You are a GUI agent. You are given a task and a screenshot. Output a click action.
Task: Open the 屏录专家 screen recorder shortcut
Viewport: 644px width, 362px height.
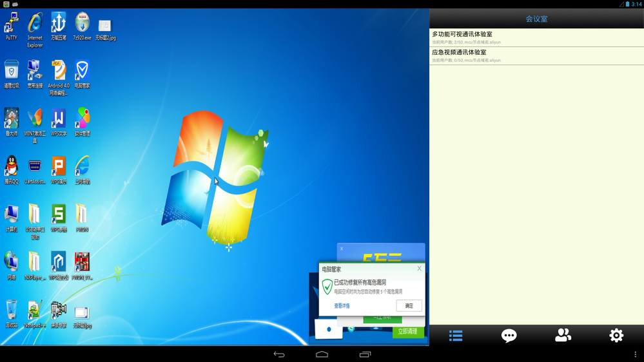point(59,314)
